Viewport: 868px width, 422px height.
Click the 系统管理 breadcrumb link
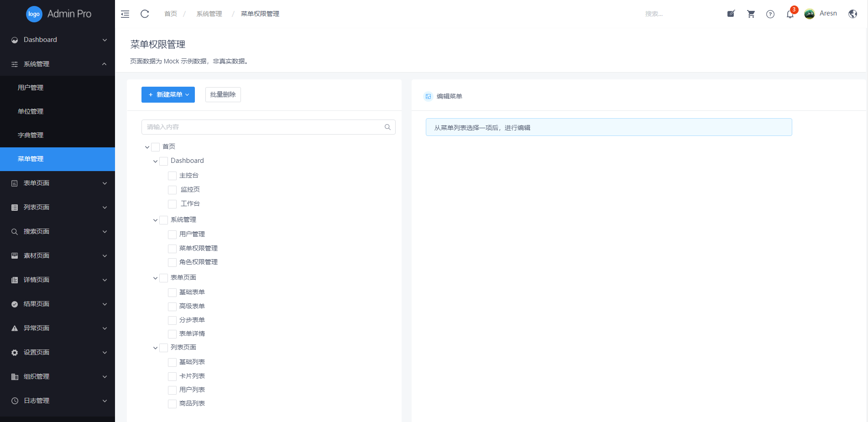tap(209, 14)
